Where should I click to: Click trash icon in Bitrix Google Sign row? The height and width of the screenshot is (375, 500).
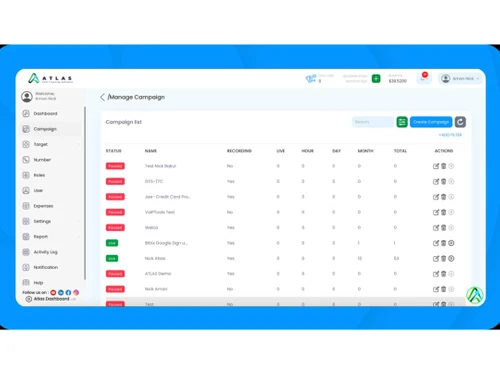(x=444, y=243)
